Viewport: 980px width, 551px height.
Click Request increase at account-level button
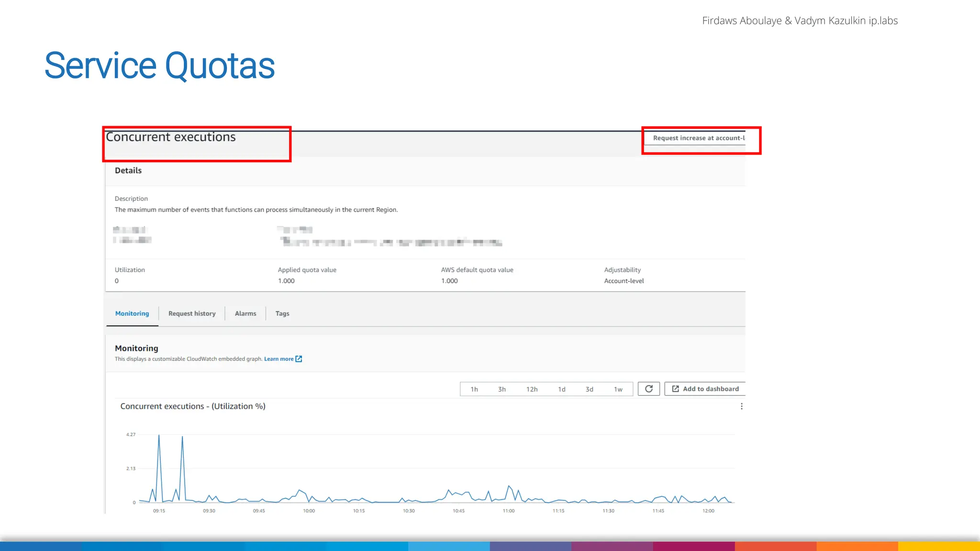click(x=698, y=138)
